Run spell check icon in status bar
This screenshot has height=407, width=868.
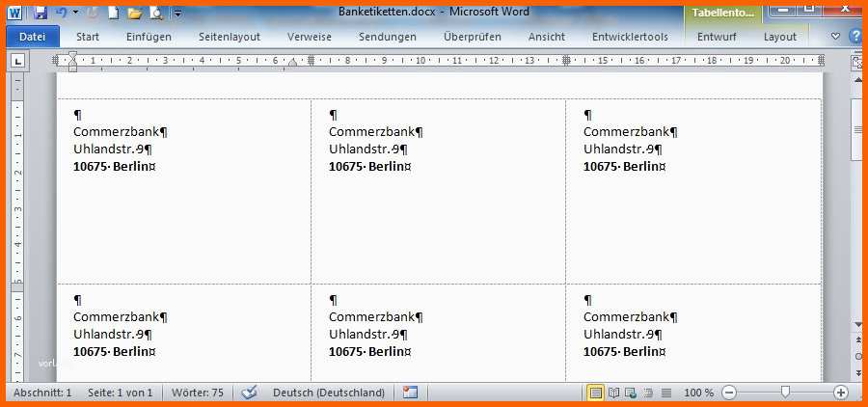click(x=250, y=393)
